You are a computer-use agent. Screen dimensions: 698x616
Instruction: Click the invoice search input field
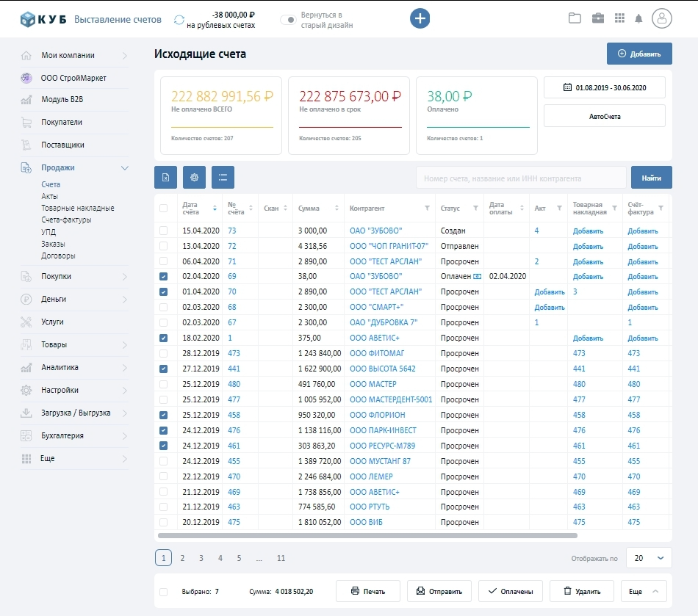520,178
